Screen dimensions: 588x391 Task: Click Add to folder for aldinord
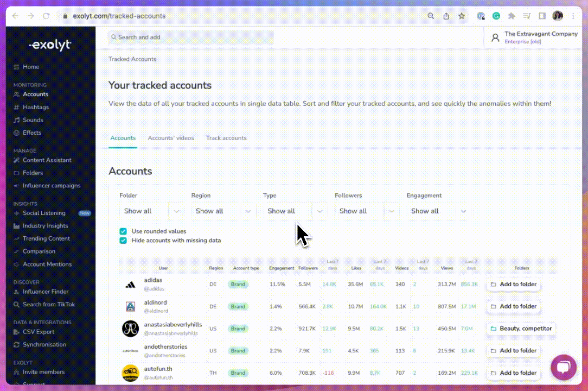[513, 306]
